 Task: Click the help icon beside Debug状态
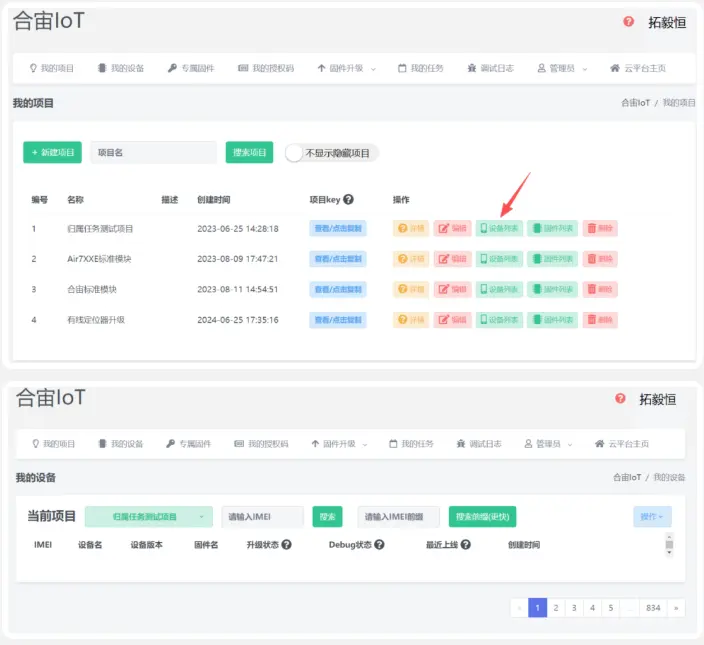coord(379,544)
